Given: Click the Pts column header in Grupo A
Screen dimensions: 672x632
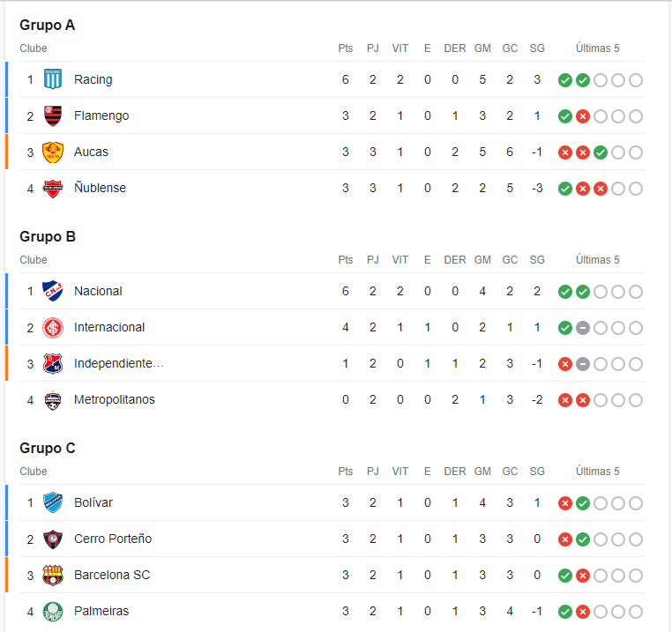Looking at the screenshot, I should [346, 48].
